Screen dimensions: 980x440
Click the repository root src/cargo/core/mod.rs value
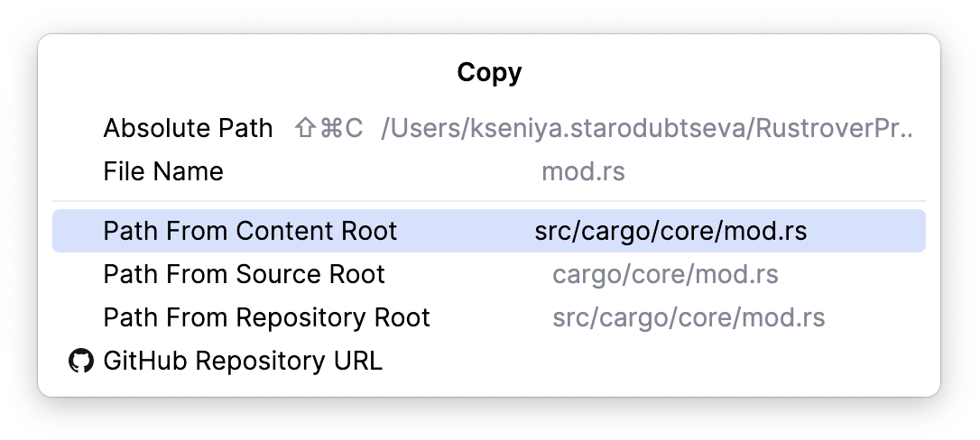pyautogui.click(x=689, y=317)
